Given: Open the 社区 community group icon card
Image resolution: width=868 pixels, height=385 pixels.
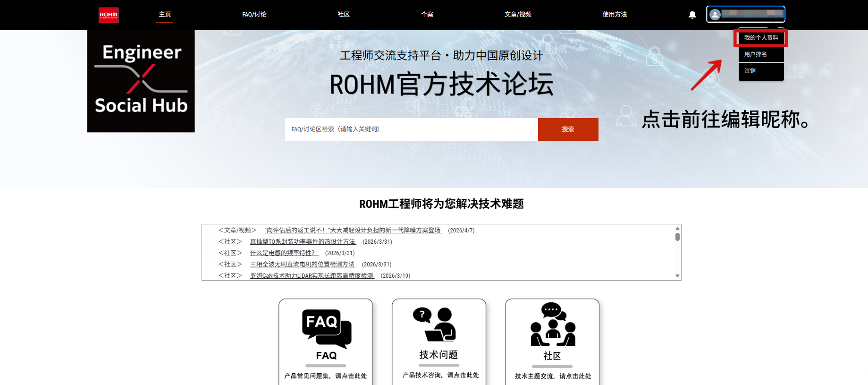Looking at the screenshot, I should click(x=552, y=341).
